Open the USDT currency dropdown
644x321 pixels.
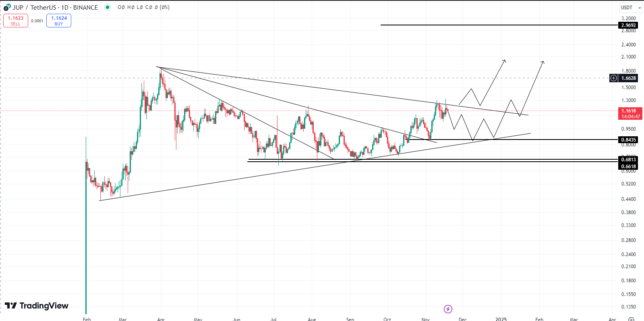click(x=631, y=7)
